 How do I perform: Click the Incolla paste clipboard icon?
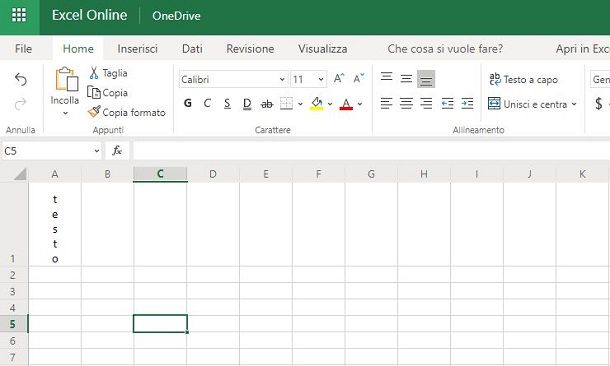[x=67, y=79]
